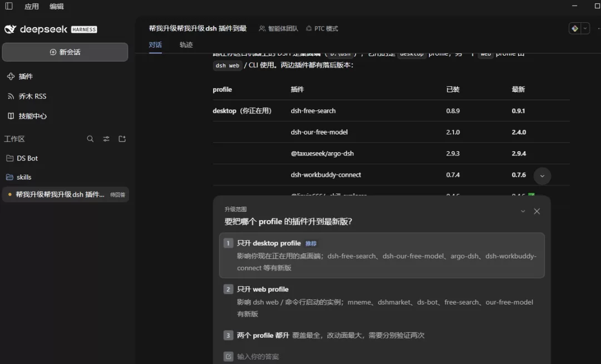Add new workspace folder icon
The height and width of the screenshot is (364, 601).
click(122, 138)
